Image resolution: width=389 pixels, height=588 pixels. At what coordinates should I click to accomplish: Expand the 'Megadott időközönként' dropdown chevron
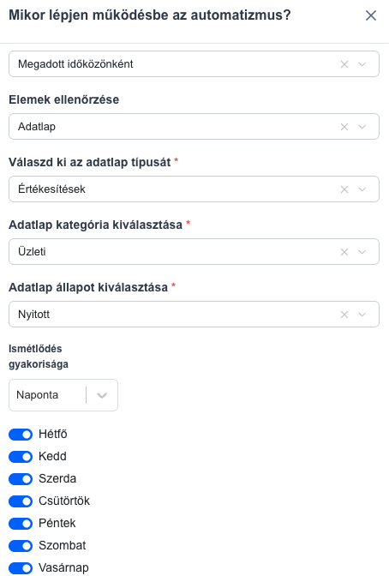[362, 64]
